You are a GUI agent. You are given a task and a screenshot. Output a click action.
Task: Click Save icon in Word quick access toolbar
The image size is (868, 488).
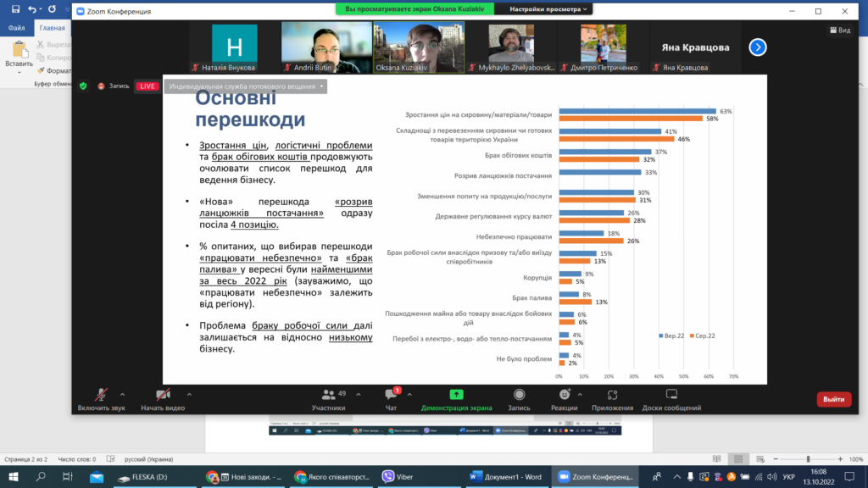pos(15,8)
